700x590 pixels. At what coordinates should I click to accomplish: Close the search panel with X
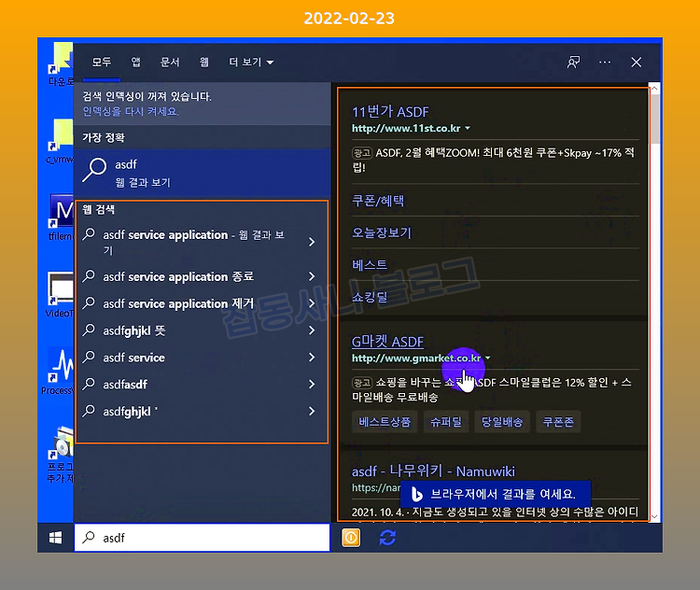(x=637, y=63)
